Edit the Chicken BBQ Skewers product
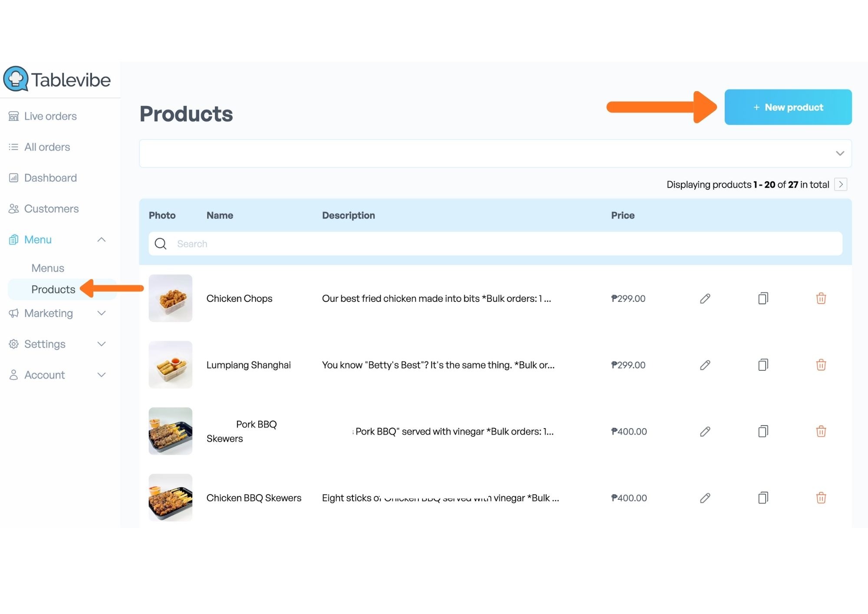Image resolution: width=868 pixels, height=614 pixels. click(705, 498)
